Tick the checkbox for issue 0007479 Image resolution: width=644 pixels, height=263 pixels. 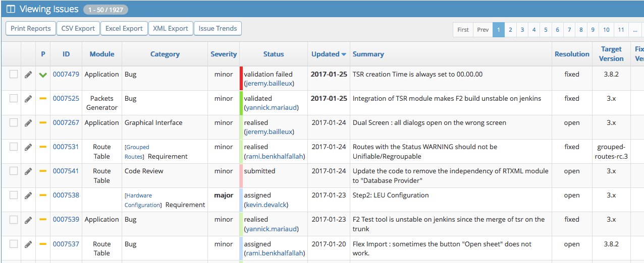click(14, 74)
